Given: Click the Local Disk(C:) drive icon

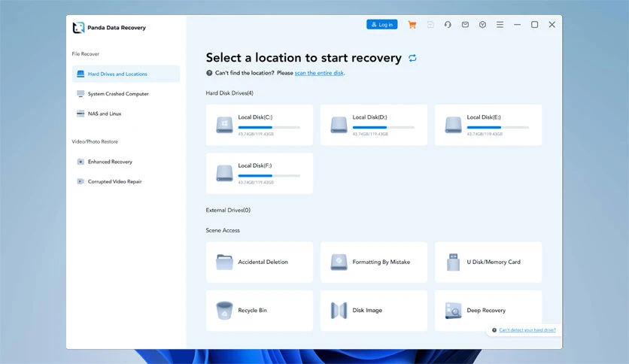Looking at the screenshot, I should 224,125.
